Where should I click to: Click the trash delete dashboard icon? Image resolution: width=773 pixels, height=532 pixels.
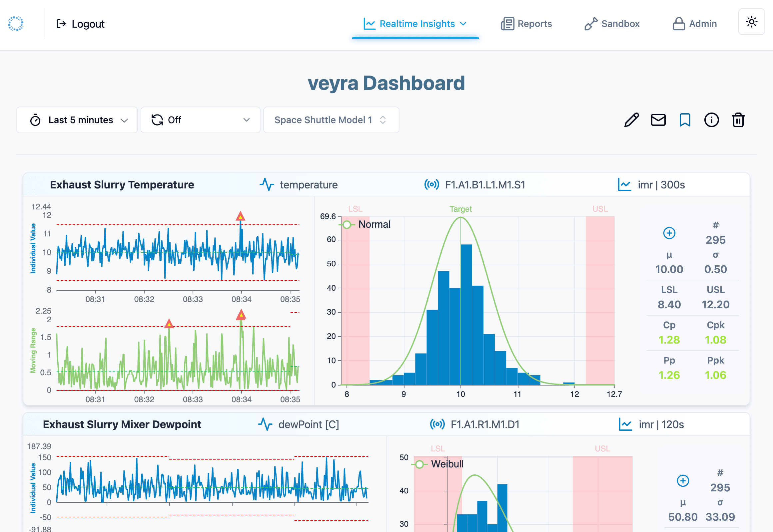[738, 120]
